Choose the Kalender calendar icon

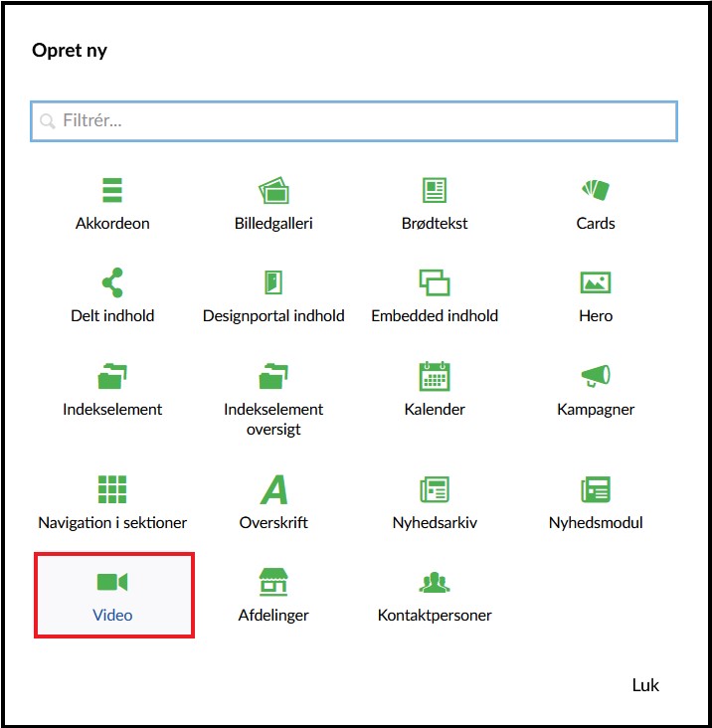pos(435,376)
